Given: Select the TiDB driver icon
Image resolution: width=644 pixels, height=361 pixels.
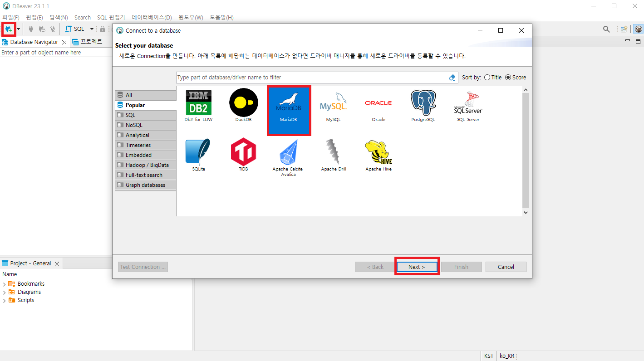Looking at the screenshot, I should click(x=243, y=155).
